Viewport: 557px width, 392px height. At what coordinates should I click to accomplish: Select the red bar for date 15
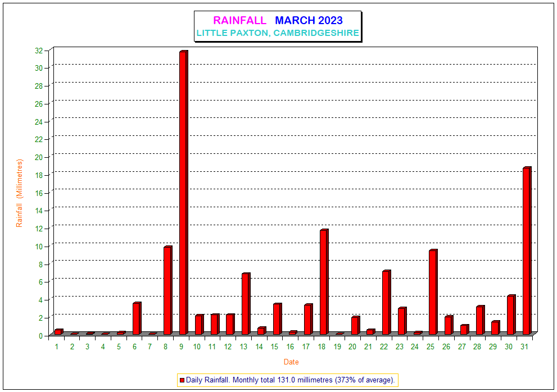[x=277, y=319]
